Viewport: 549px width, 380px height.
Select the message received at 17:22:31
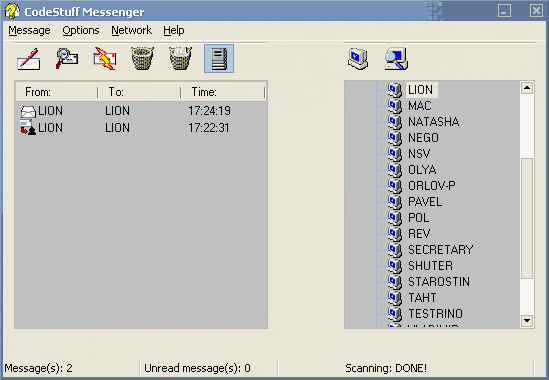[141, 127]
